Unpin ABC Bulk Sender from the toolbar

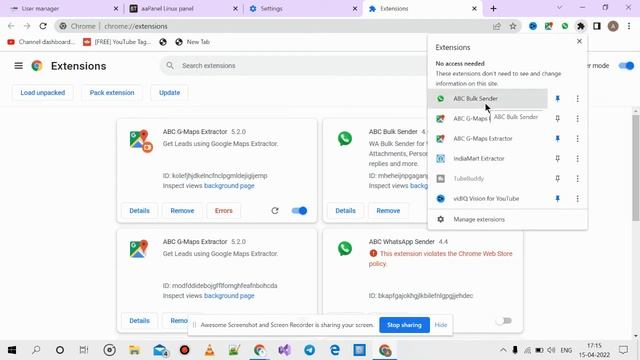coord(558,98)
